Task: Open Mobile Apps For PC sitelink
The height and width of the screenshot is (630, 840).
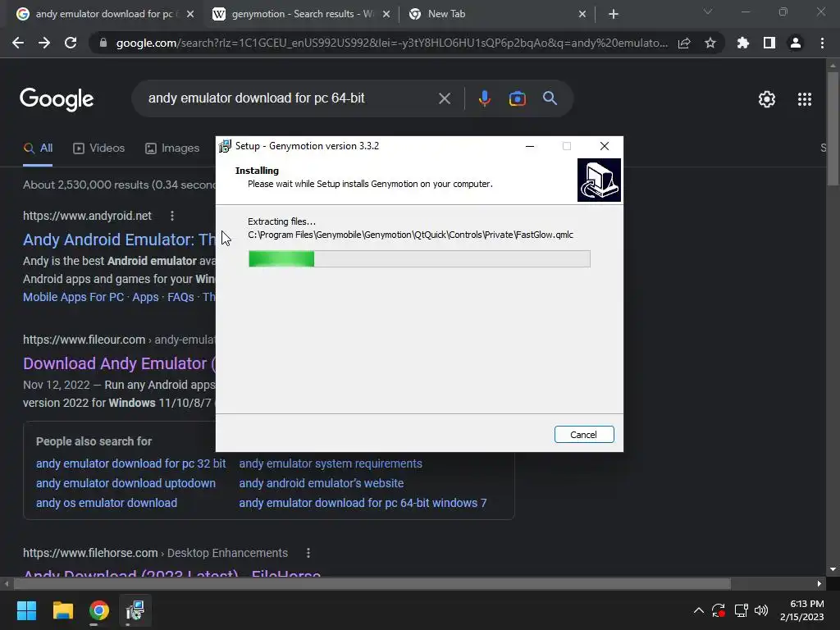Action: tap(73, 297)
